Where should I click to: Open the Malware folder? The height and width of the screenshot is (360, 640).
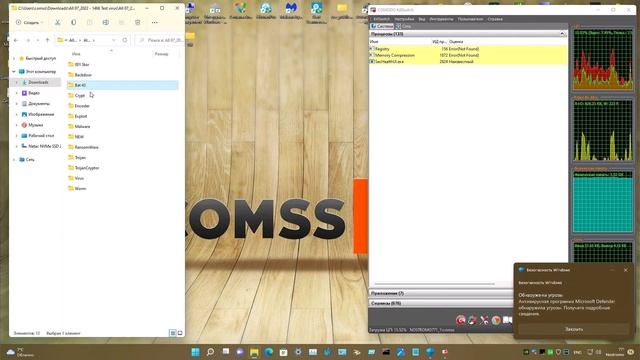pyautogui.click(x=82, y=127)
